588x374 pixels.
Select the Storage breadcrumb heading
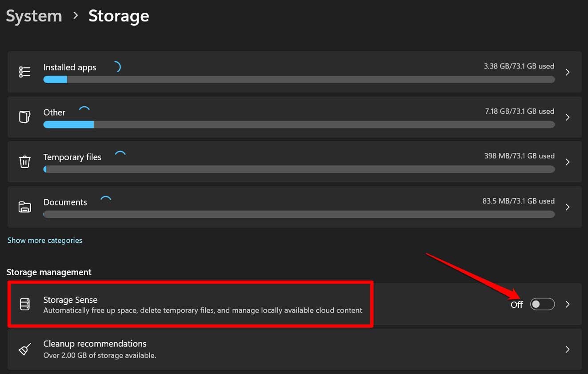[118, 16]
